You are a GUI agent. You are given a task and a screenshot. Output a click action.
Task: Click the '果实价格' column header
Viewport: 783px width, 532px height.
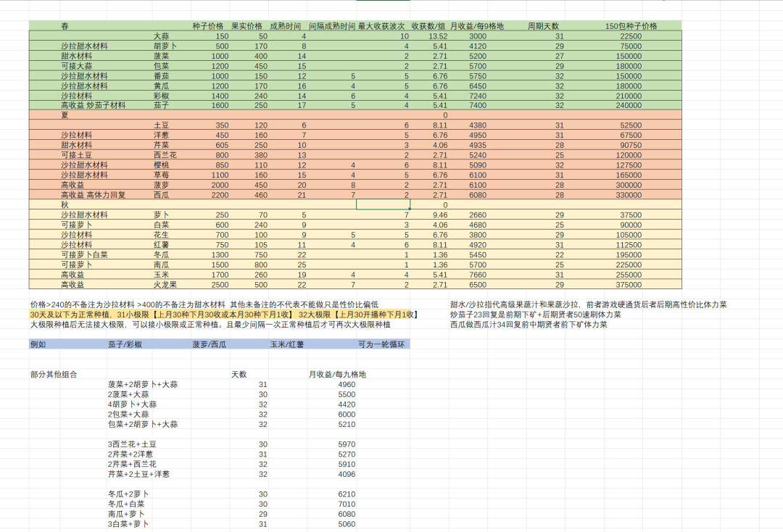(246, 26)
